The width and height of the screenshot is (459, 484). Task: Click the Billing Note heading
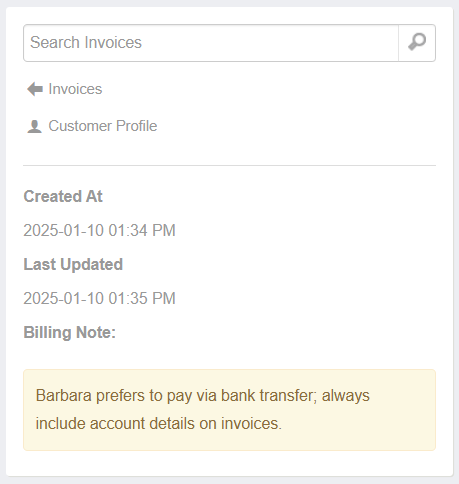pos(69,332)
